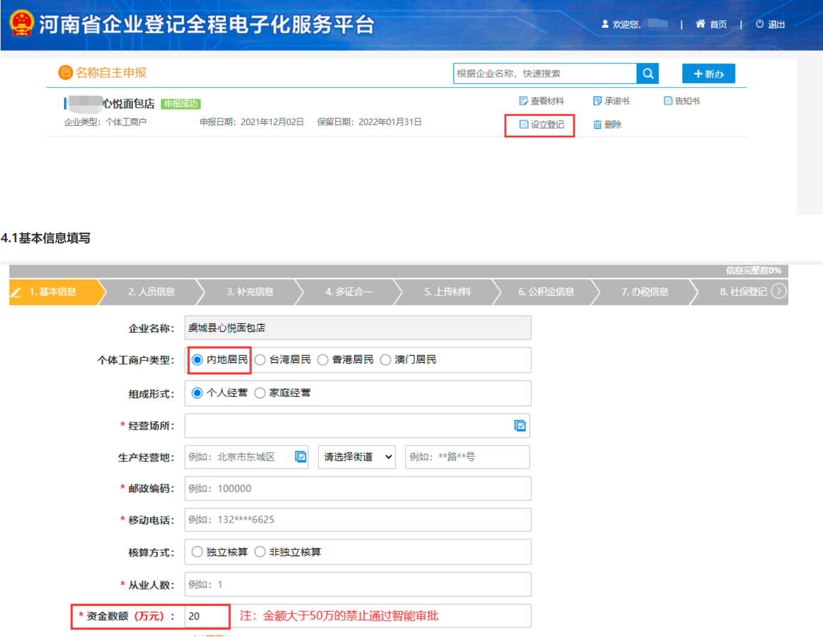Click the 新办 button to create new
This screenshot has height=644, width=823.
tap(708, 73)
